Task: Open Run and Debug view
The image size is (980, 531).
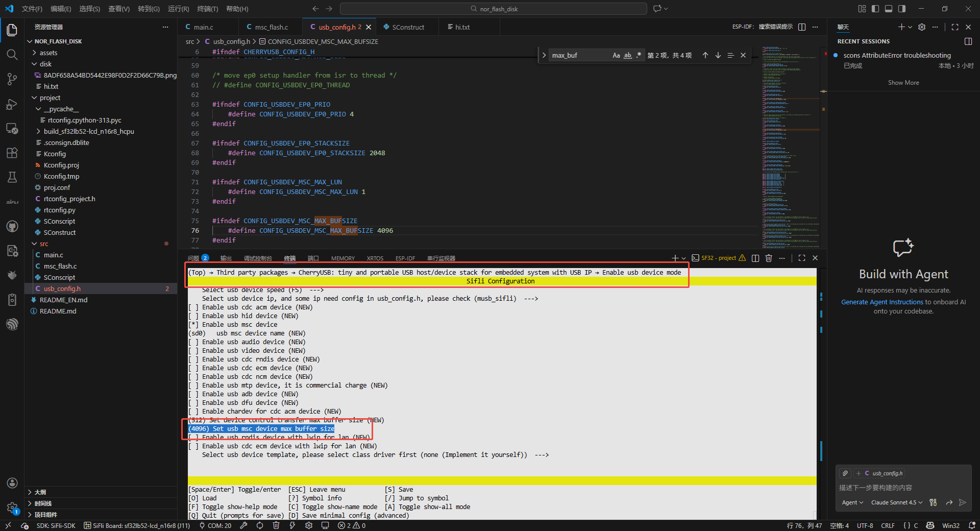Action: click(12, 104)
